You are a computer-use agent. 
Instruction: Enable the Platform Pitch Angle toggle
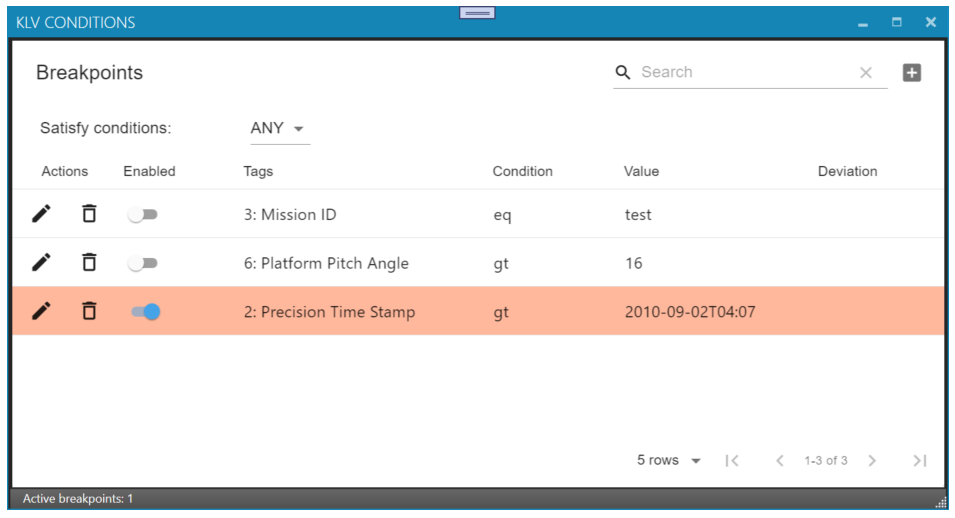143,263
